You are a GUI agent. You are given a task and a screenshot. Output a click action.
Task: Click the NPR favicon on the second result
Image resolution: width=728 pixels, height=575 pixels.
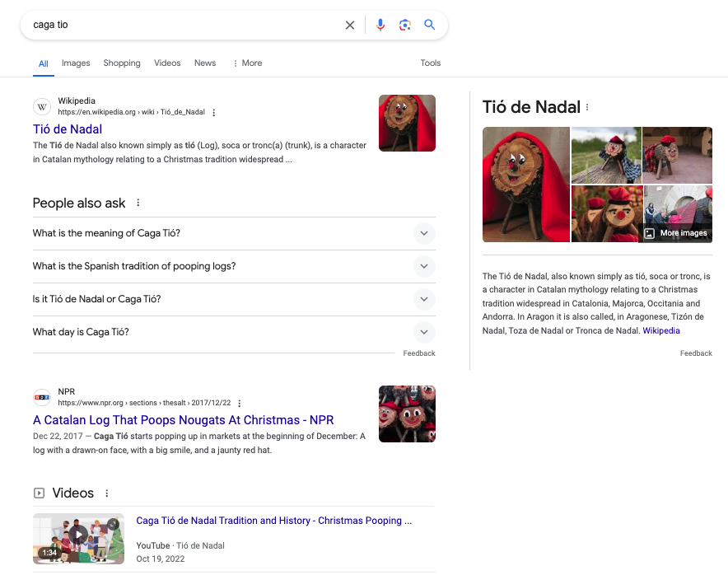coord(41,397)
